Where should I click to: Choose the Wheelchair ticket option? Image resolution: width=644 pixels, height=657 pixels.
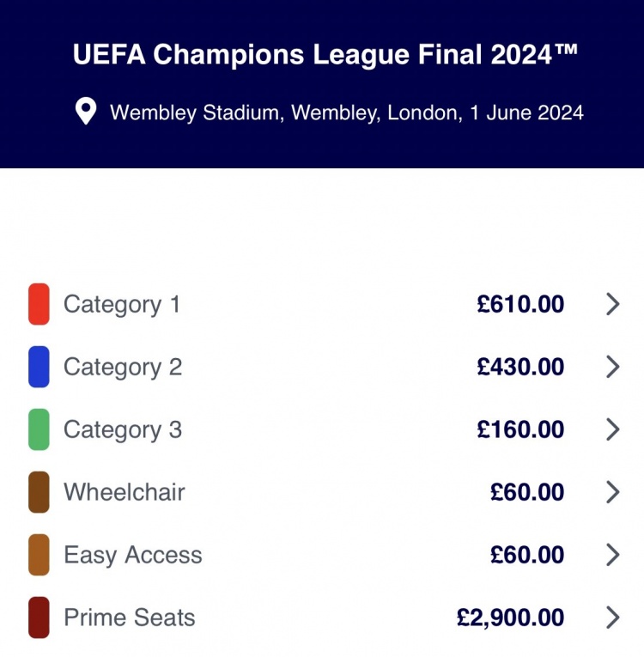(124, 492)
